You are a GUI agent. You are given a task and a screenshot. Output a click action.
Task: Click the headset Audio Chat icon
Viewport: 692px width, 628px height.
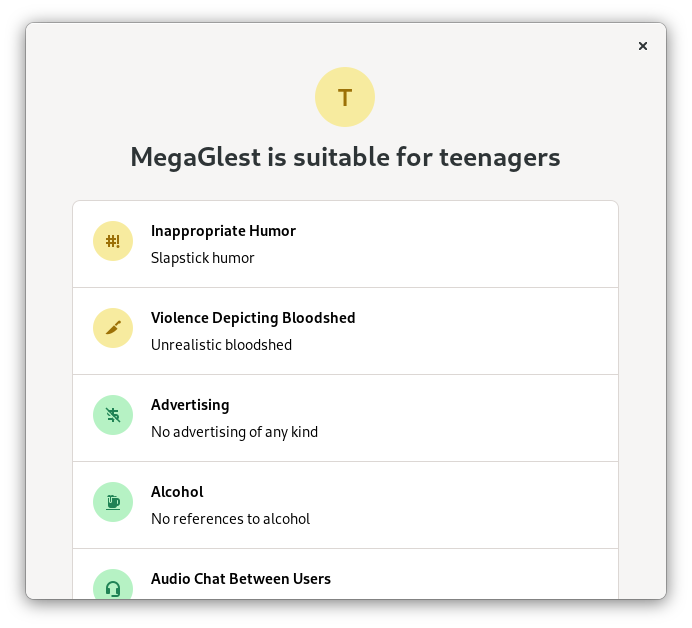tap(113, 584)
